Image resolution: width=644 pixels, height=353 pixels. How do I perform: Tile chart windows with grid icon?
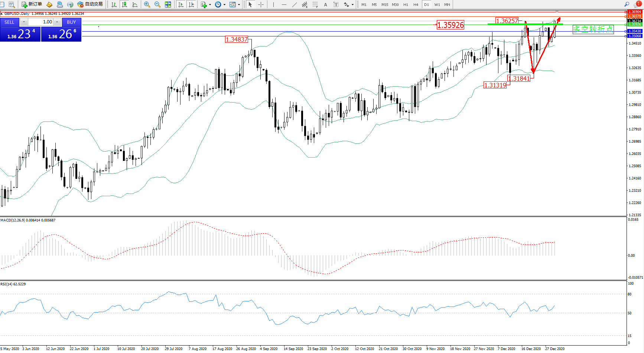coord(168,4)
